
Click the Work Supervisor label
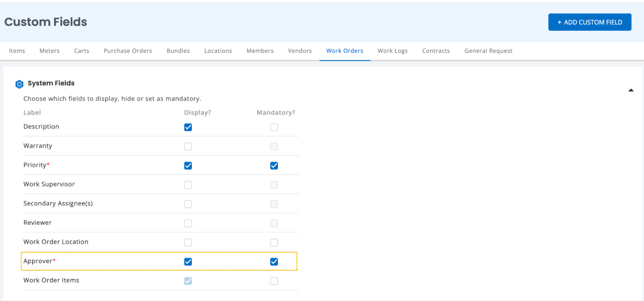pyautogui.click(x=49, y=185)
